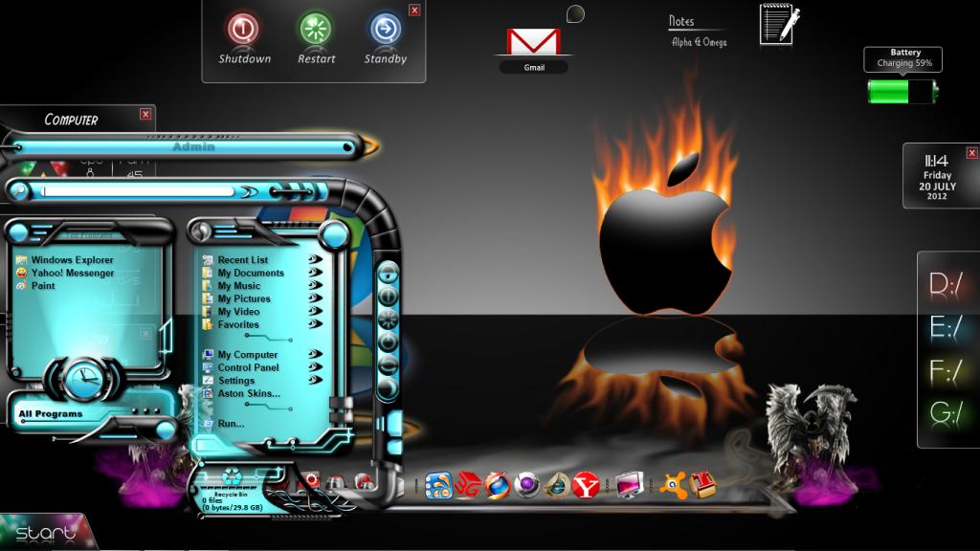This screenshot has height=551, width=980.
Task: Expand the Settings submenu arrow
Action: point(315,380)
